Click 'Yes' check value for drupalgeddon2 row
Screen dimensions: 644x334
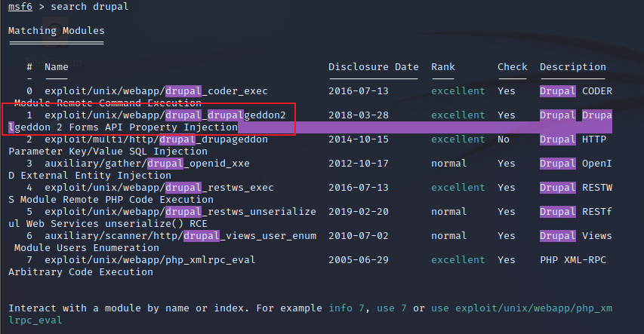pos(506,115)
